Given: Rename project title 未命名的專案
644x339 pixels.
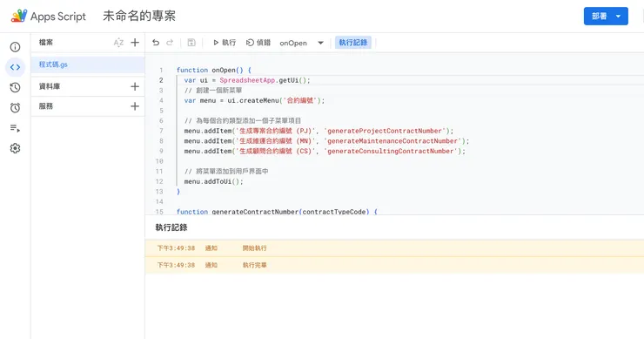Looking at the screenshot, I should pyautogui.click(x=139, y=16).
